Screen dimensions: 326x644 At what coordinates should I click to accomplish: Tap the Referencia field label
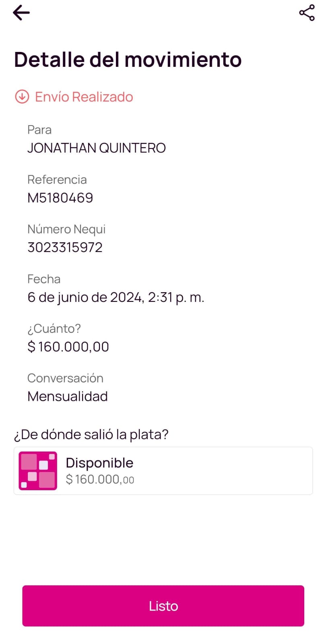tap(57, 180)
